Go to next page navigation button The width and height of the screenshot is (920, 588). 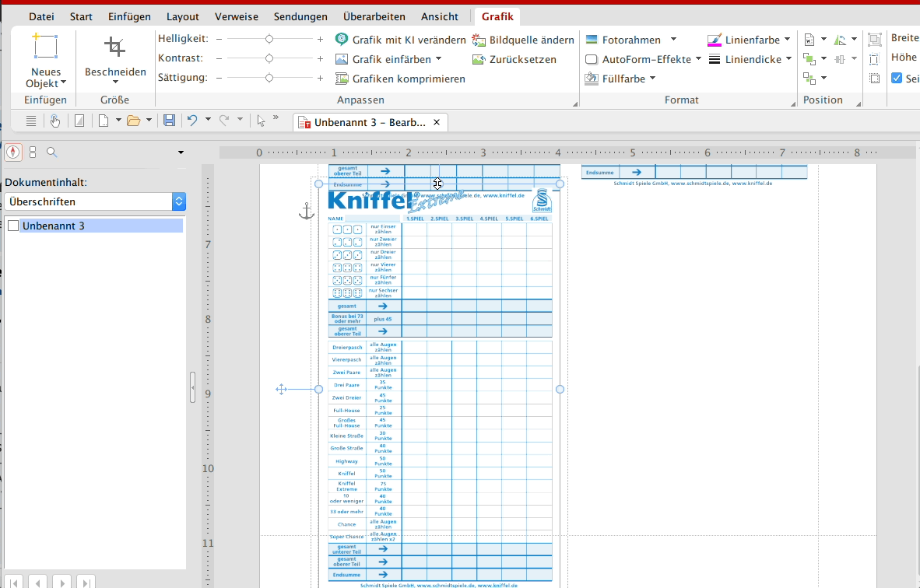62,583
